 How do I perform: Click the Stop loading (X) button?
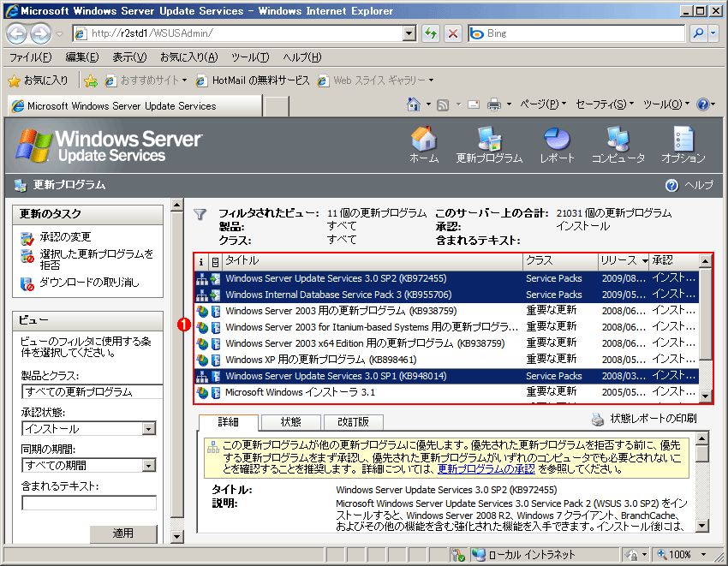(453, 33)
